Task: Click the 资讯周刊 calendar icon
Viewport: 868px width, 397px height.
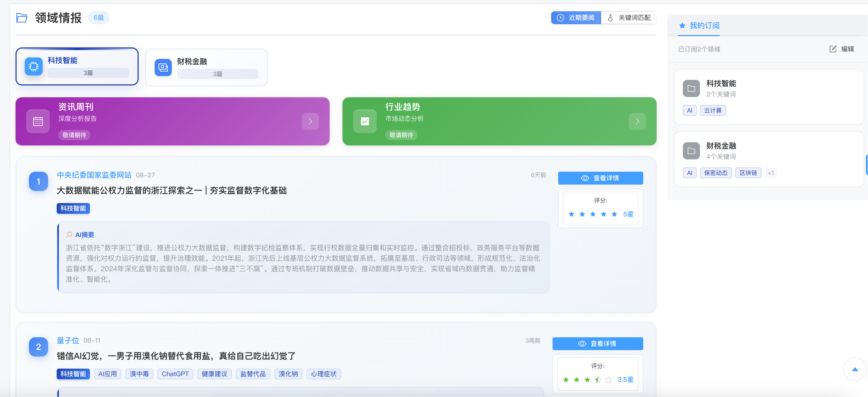Action: 38,121
